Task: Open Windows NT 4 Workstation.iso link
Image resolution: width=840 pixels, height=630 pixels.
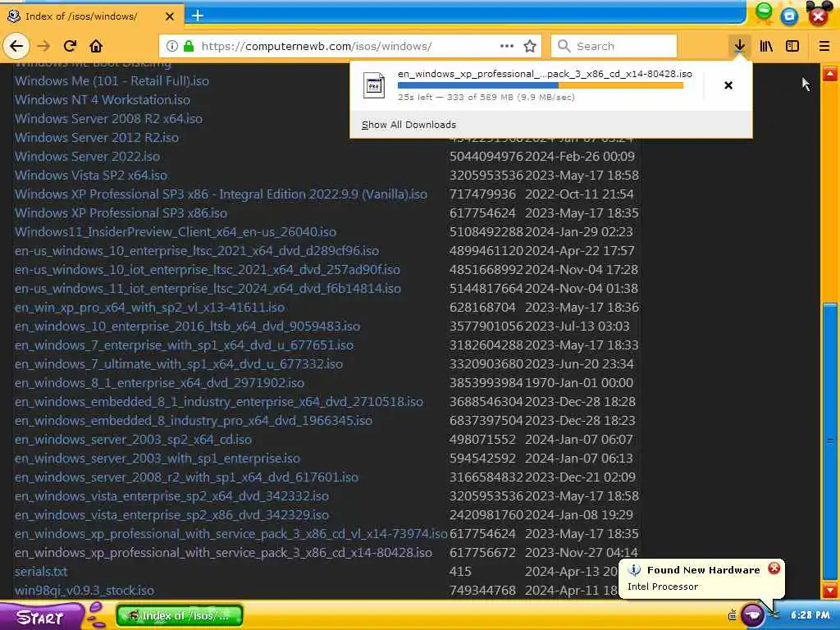Action: [103, 99]
